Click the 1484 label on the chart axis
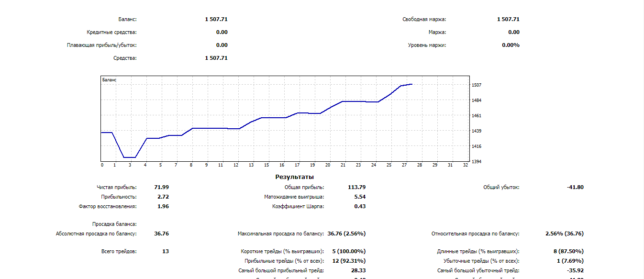 coord(477,100)
